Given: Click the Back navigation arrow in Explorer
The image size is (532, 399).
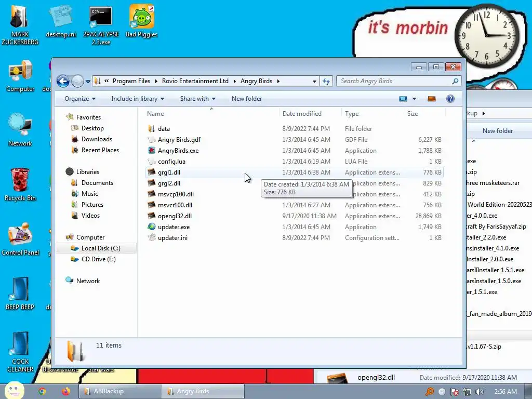Looking at the screenshot, I should tap(63, 81).
